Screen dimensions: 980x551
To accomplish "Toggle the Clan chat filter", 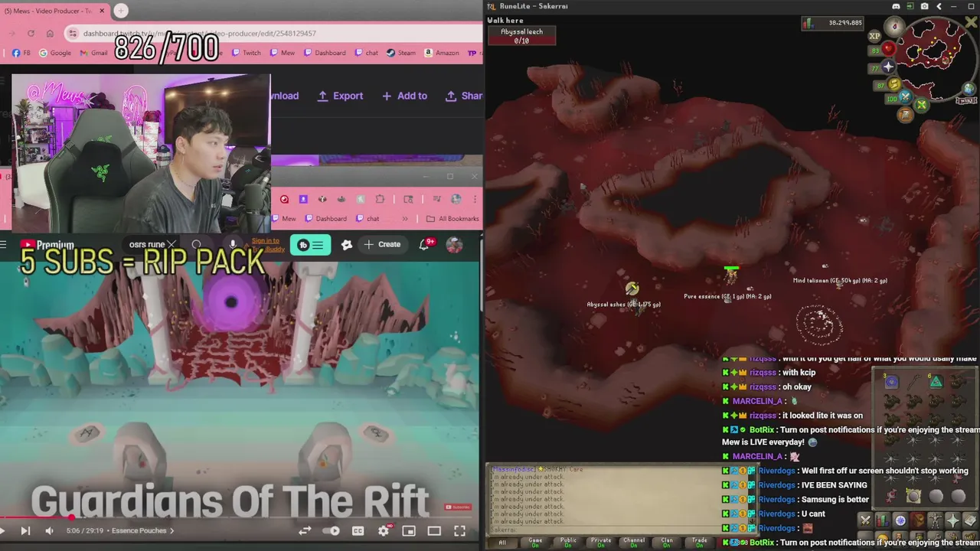I will [x=667, y=542].
